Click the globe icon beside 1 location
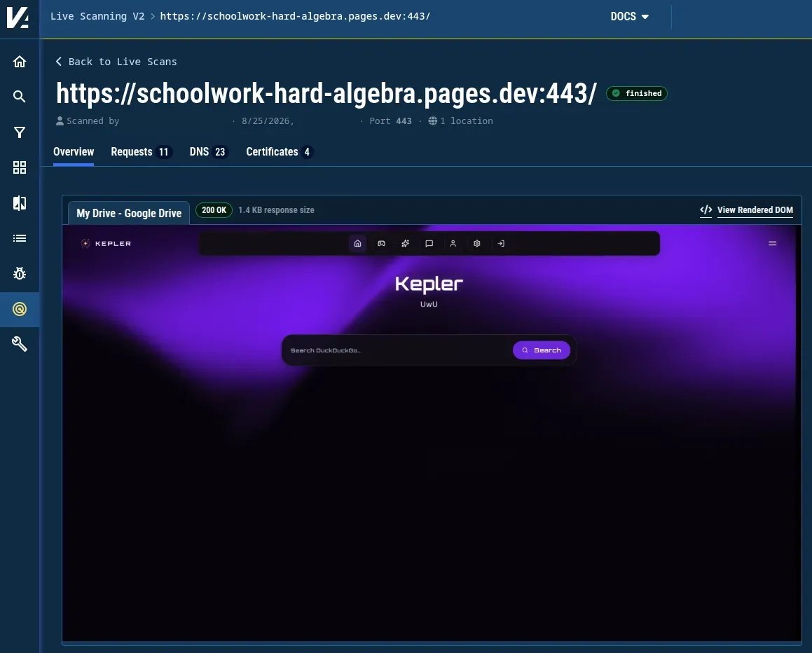Image resolution: width=812 pixels, height=653 pixels. [x=433, y=121]
